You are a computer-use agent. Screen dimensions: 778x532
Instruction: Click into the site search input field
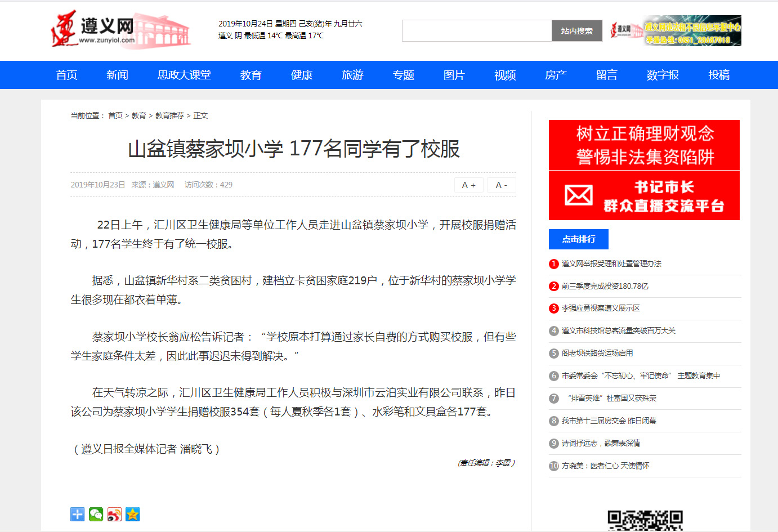coord(476,30)
